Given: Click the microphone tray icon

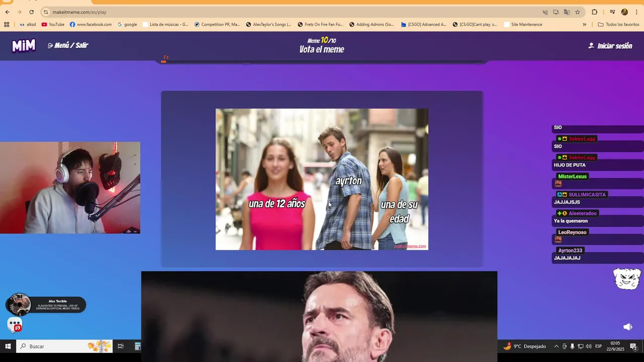Looking at the screenshot, I should pyautogui.click(x=572, y=346).
